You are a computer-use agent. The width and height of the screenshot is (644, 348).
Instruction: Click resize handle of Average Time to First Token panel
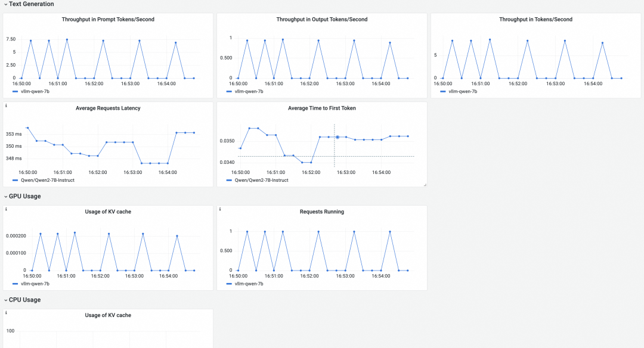pos(425,185)
